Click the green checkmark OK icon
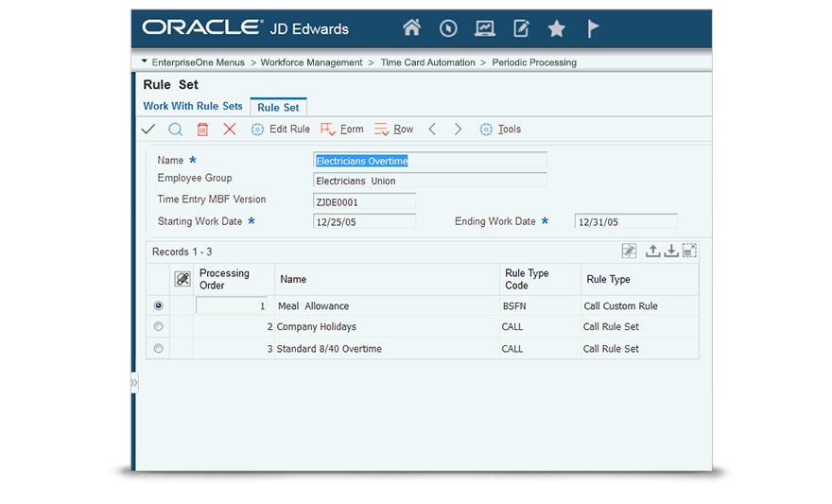This screenshot has width=832, height=504. coord(148,129)
